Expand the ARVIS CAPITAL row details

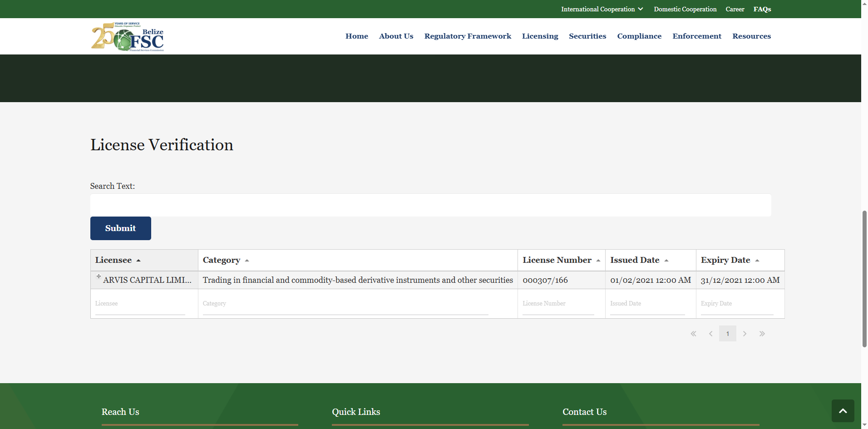click(x=99, y=276)
